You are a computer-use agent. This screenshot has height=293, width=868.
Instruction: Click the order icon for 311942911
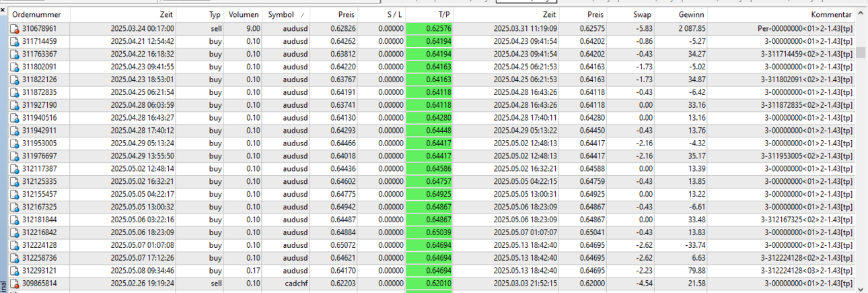[x=14, y=130]
